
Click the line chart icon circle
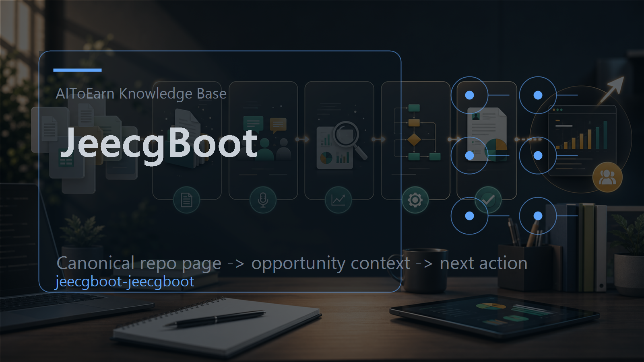tap(339, 200)
